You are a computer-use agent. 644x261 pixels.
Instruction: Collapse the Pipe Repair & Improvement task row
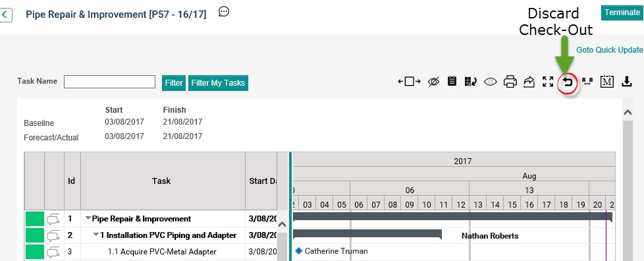pos(88,219)
